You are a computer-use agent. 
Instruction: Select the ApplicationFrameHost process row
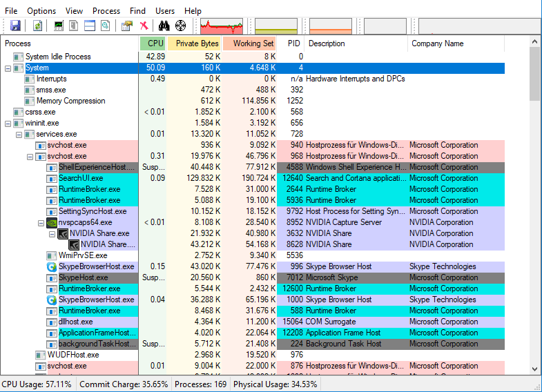tap(253, 333)
